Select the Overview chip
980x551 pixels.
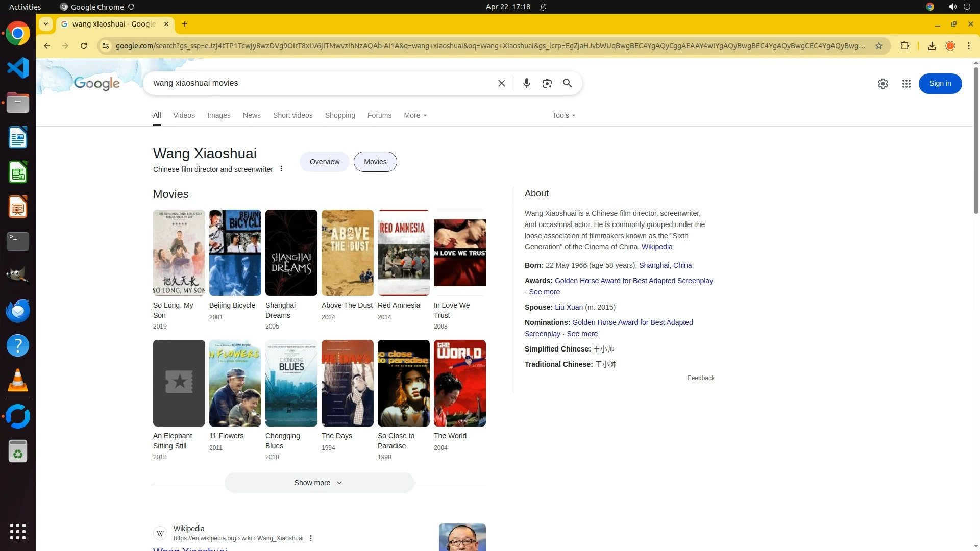click(324, 162)
